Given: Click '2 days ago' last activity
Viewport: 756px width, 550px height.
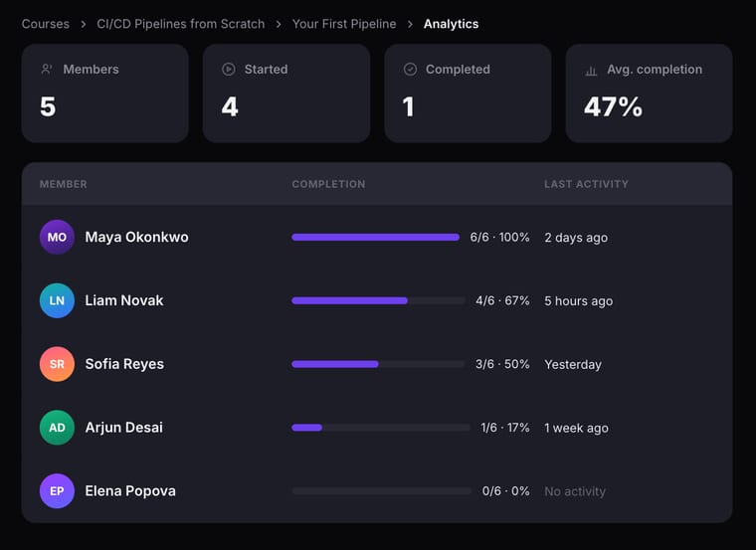Looking at the screenshot, I should [x=576, y=238].
